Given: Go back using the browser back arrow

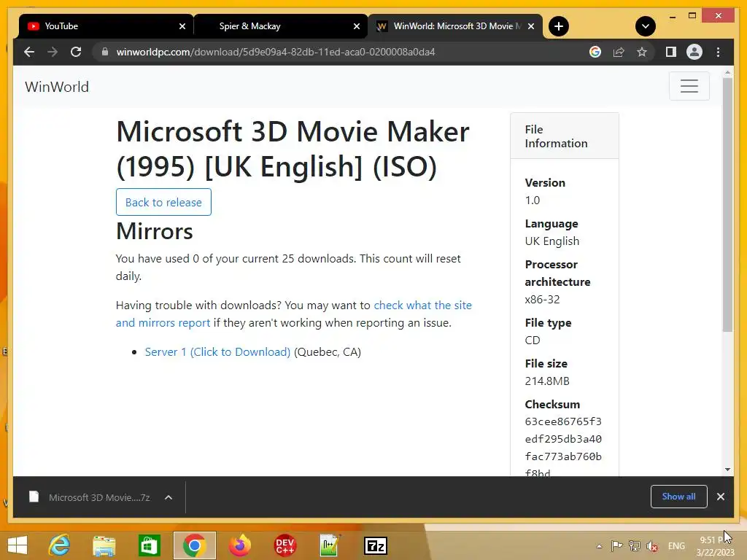Looking at the screenshot, I should pyautogui.click(x=29, y=52).
